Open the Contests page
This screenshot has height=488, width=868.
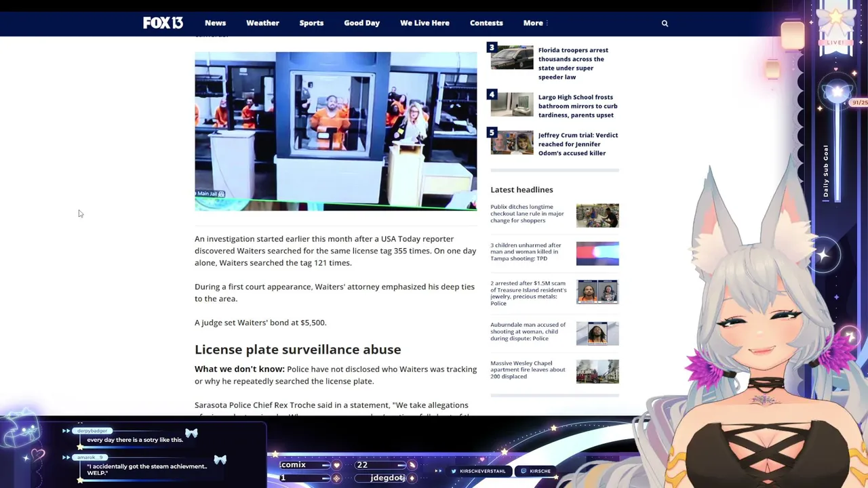[x=486, y=23]
